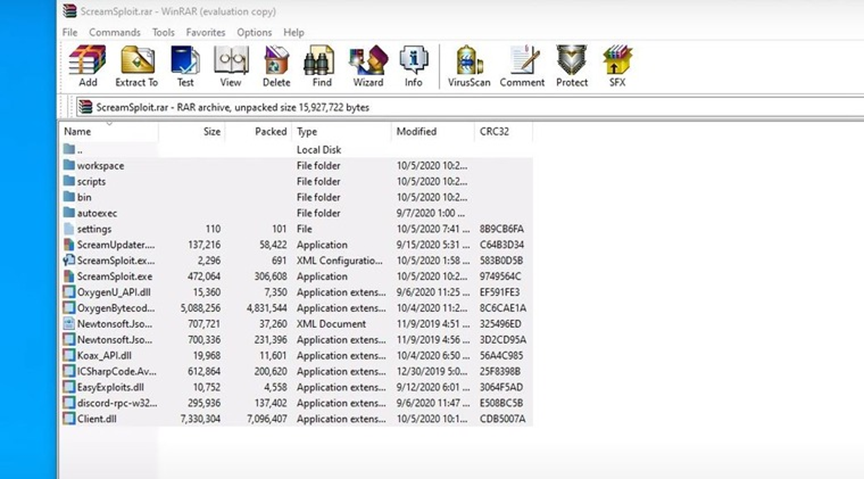
Task: Launch the Wizard toolbar icon
Action: (367, 66)
